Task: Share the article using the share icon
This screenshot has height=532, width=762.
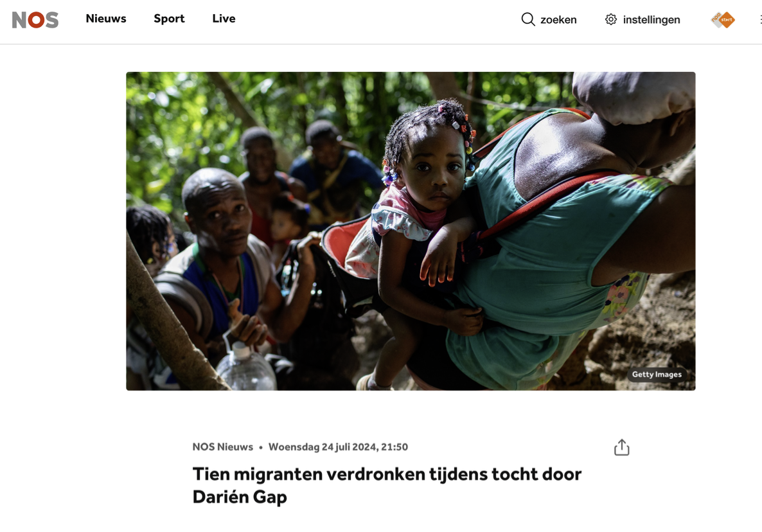Action: point(621,447)
